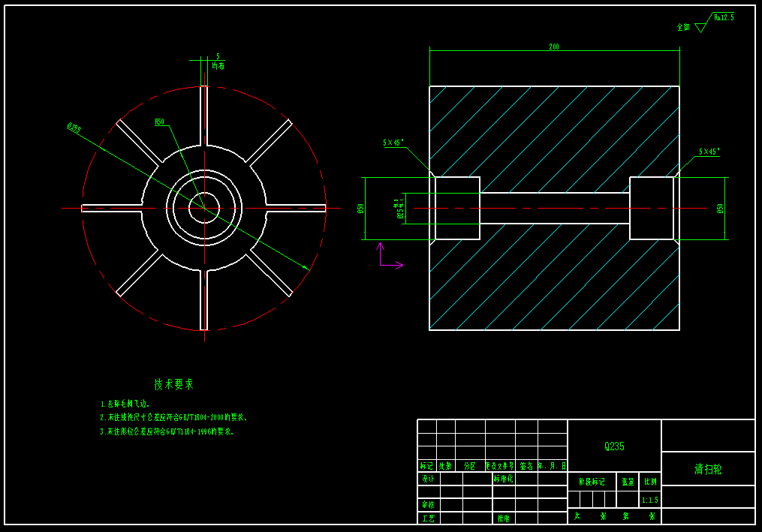
Task: Click the empty cell beside 审核 label
Action: pos(451,505)
